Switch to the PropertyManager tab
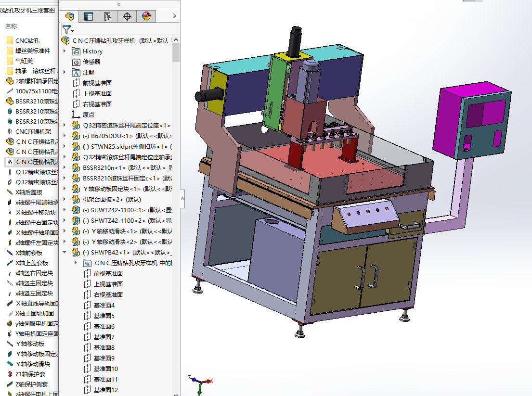Screen dimensions: 532x396 [x=89, y=16]
